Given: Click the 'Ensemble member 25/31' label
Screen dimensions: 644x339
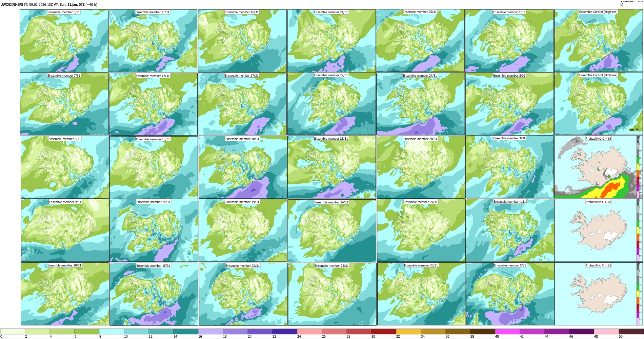Looking at the screenshot, I should coord(331,266).
